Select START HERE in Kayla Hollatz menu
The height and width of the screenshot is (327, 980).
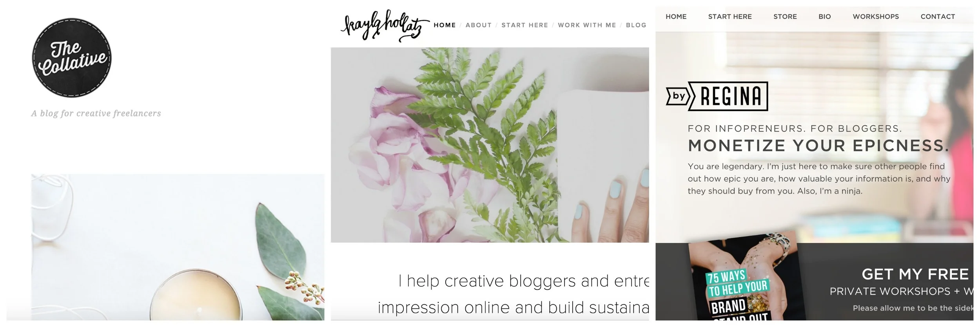[524, 25]
